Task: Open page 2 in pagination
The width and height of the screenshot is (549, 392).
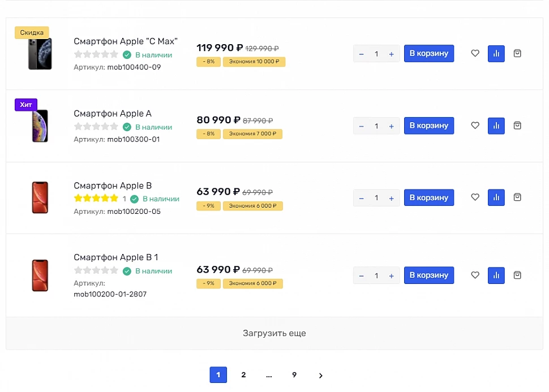Action: [243, 375]
